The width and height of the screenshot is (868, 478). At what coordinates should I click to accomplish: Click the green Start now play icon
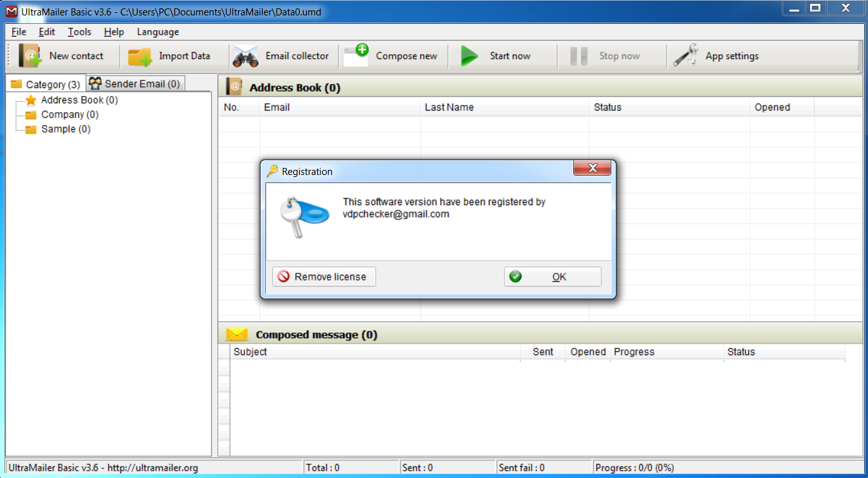pyautogui.click(x=469, y=56)
